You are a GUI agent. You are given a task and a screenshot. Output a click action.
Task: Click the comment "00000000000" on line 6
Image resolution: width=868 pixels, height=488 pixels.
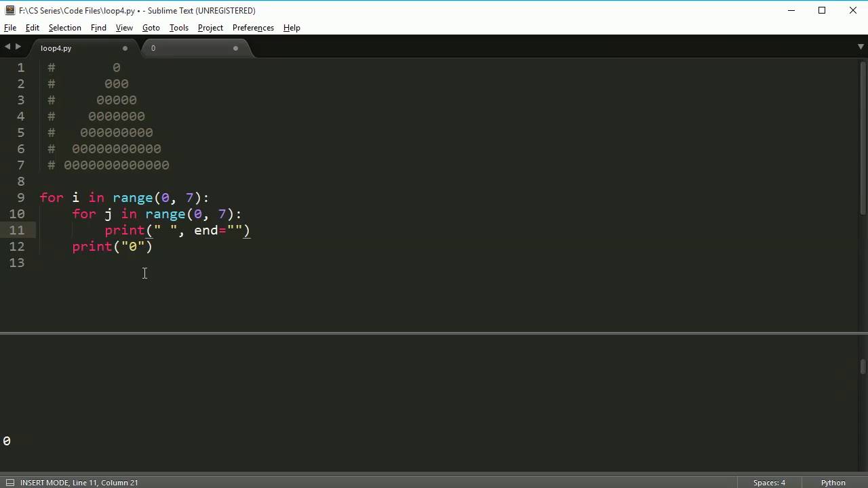pyautogui.click(x=117, y=149)
